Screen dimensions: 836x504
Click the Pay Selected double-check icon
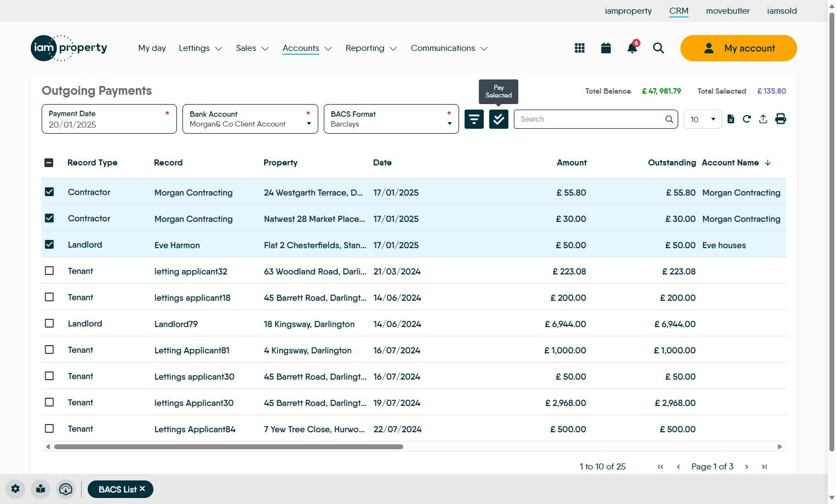(x=499, y=119)
